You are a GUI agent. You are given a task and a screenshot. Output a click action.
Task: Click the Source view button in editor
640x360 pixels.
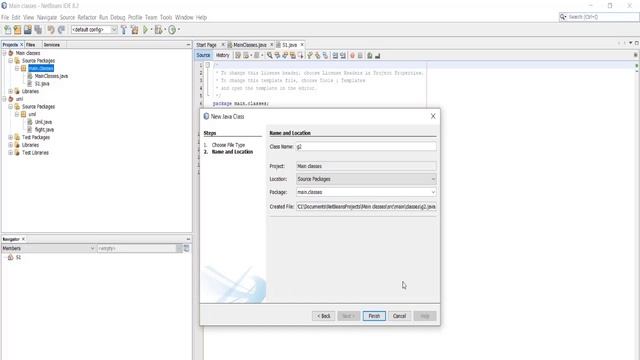[x=203, y=55]
